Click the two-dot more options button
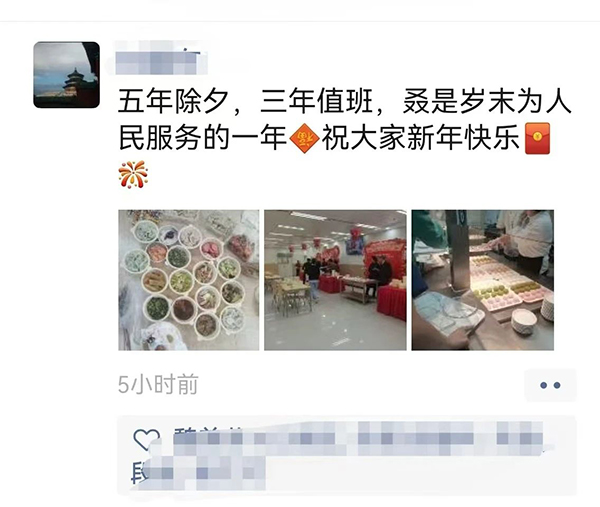 (550, 385)
